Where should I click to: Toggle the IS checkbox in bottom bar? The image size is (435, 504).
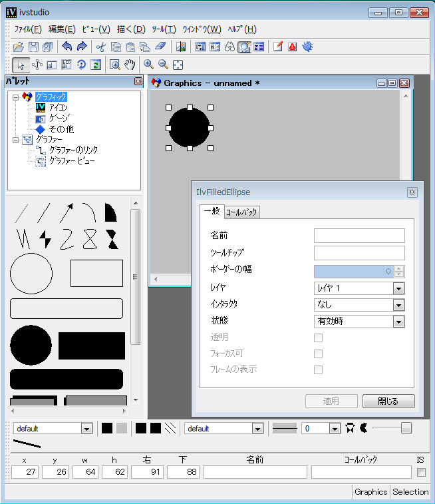coord(420,472)
